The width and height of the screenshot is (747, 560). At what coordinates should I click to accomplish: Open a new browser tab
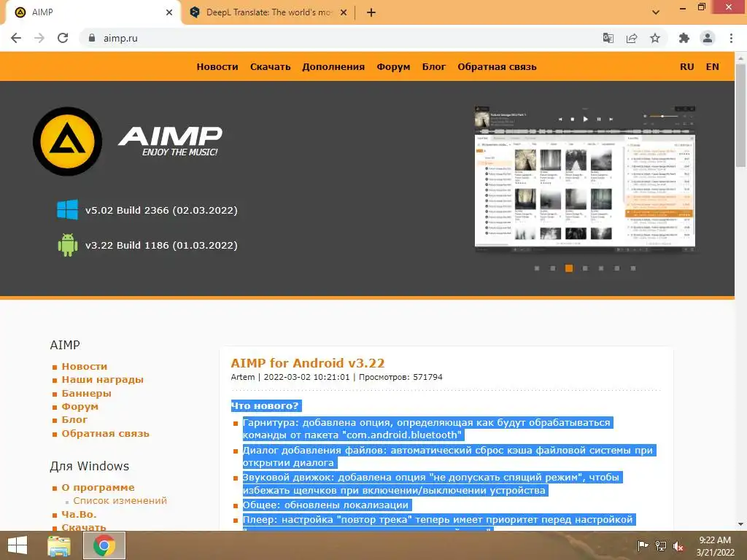(x=371, y=12)
